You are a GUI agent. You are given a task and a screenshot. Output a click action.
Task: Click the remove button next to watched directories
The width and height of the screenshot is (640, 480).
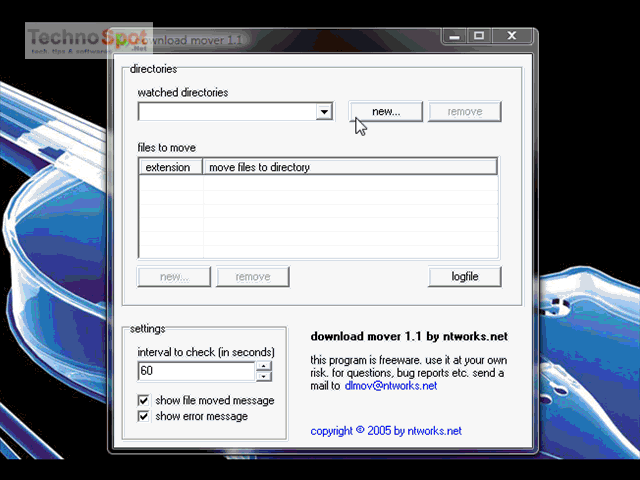[x=464, y=111]
